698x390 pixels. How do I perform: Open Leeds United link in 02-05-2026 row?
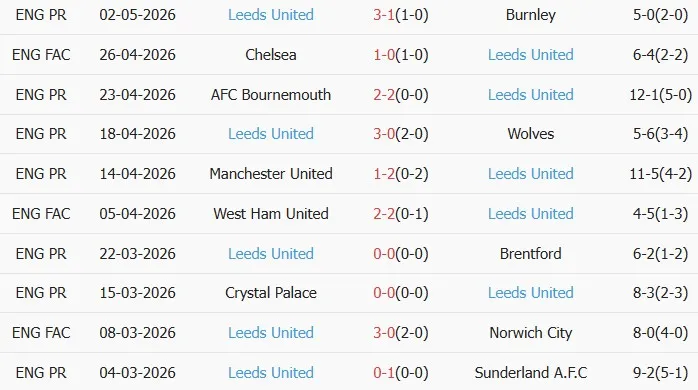(x=271, y=15)
